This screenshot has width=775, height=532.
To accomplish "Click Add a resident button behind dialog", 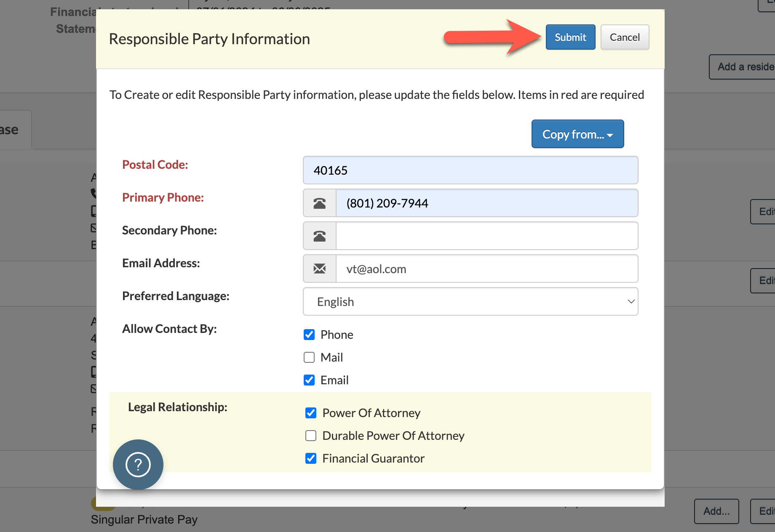I will point(743,67).
